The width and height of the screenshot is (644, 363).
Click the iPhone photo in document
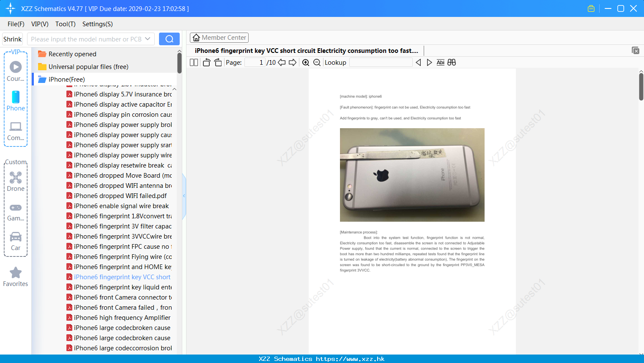tap(412, 175)
